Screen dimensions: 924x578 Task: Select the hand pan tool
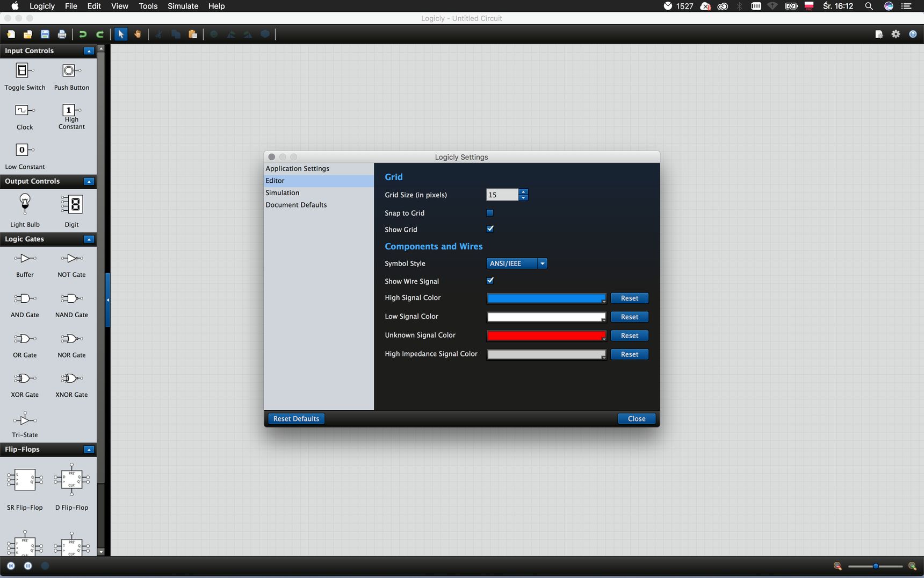[138, 34]
